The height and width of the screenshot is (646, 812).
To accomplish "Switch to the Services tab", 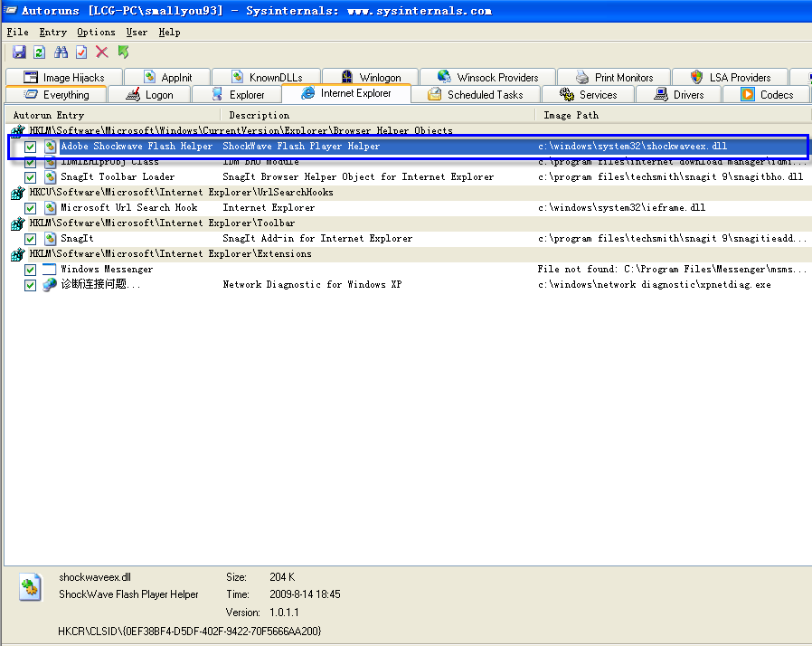I will point(588,95).
